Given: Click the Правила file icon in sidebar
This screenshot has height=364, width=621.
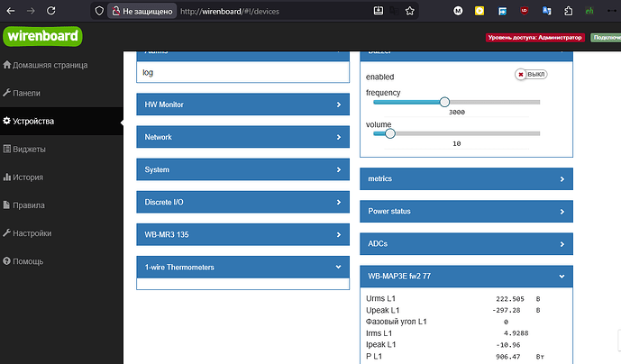Looking at the screenshot, I should (7, 205).
